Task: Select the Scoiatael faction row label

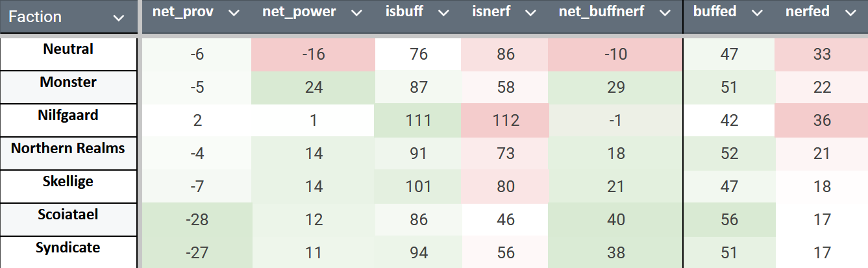Action: tap(68, 215)
